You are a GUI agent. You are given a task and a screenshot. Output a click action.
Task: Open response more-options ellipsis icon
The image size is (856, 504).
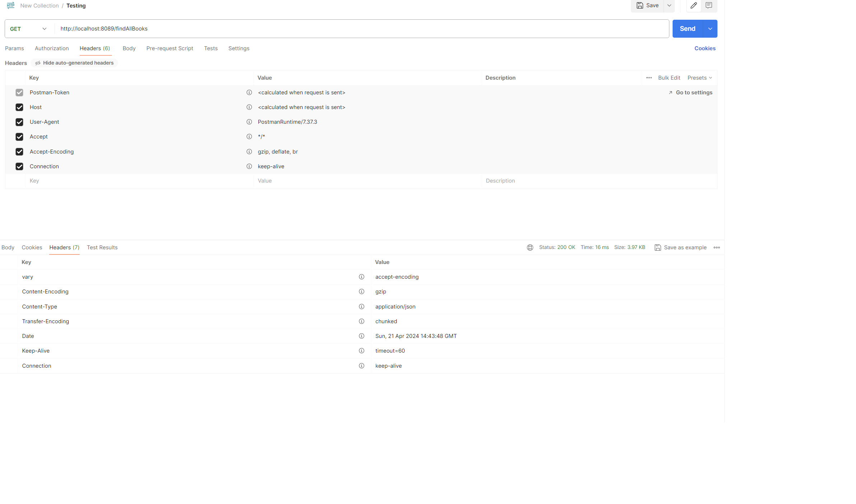[716, 248]
